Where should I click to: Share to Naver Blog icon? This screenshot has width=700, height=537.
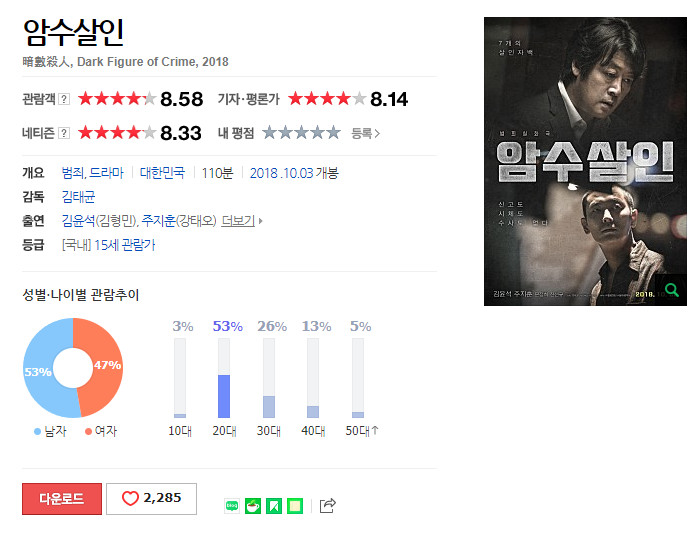click(232, 506)
